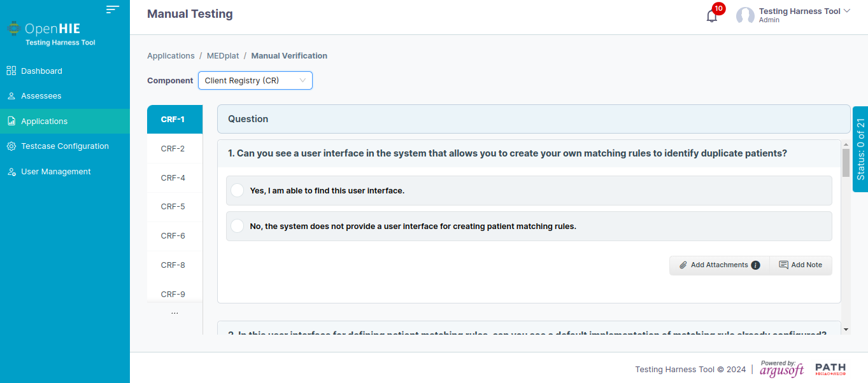The image size is (868, 383).
Task: Switch to the CRF-2 tab
Action: pyautogui.click(x=174, y=149)
